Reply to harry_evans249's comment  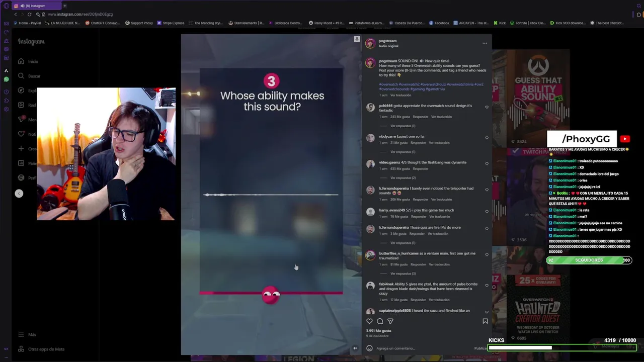point(419,217)
